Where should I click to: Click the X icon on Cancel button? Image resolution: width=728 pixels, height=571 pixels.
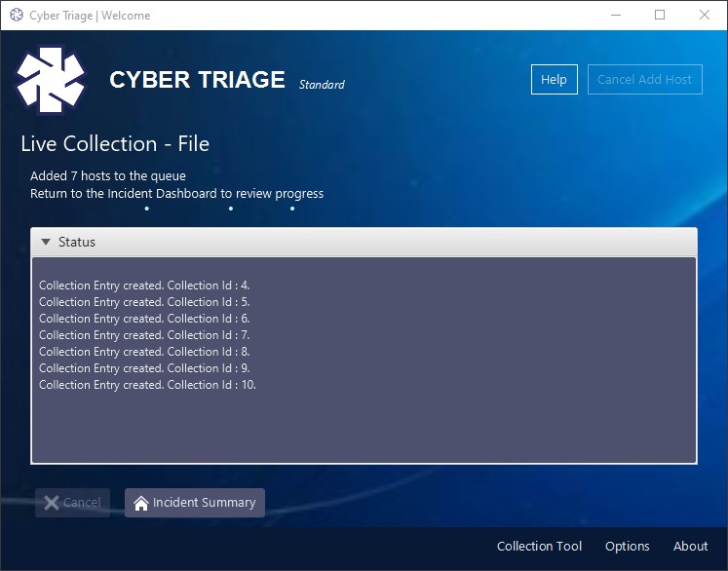click(51, 503)
